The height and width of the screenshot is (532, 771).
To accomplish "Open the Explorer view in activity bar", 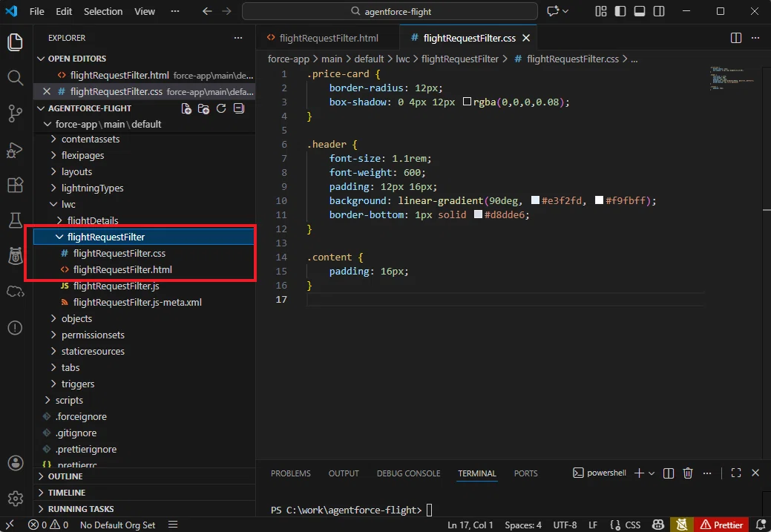I will pyautogui.click(x=16, y=42).
